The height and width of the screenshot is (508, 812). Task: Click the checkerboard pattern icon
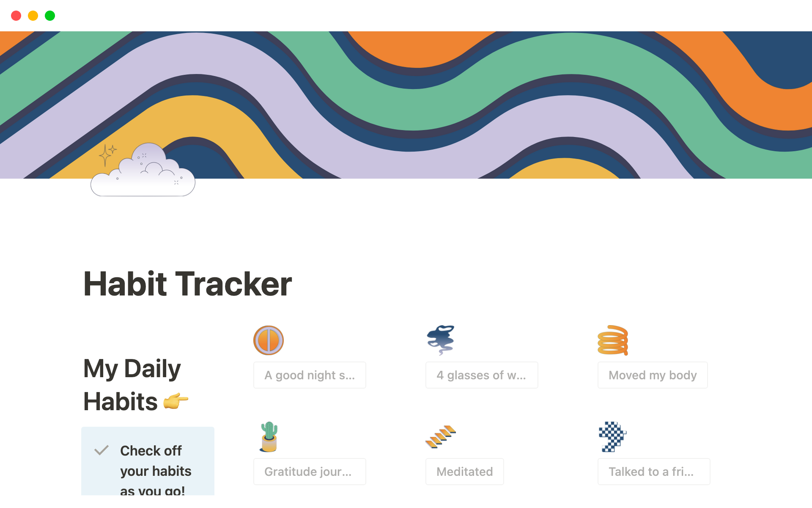click(x=613, y=436)
